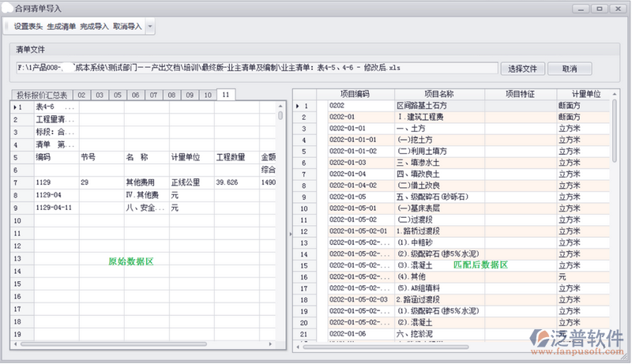
Task: Click the 项目名称 column header
Action: 434,93
